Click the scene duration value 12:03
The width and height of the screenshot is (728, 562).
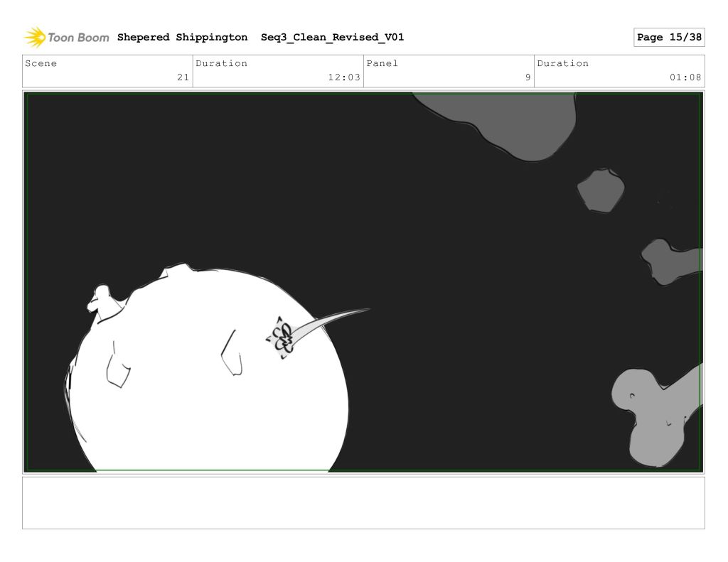[344, 77]
